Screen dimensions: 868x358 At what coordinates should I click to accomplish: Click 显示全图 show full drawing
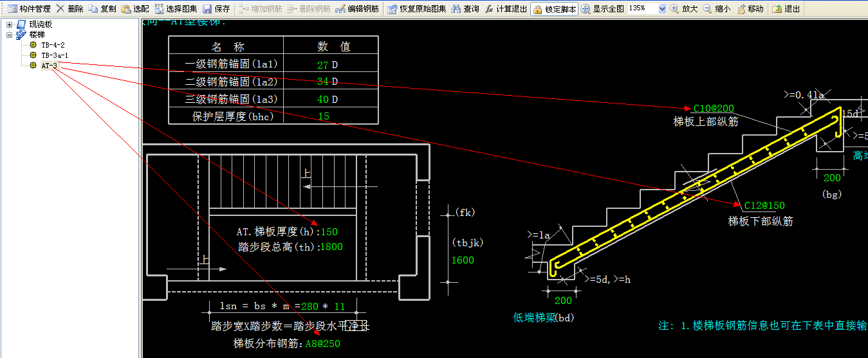click(602, 9)
